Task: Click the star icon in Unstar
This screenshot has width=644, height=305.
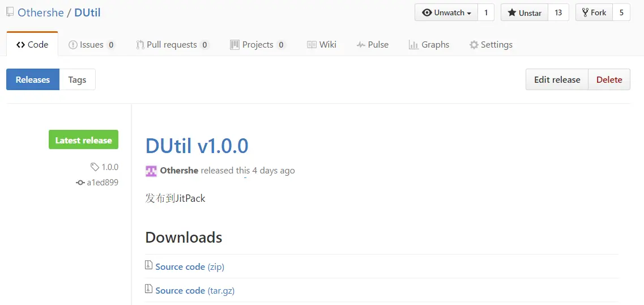Action: tap(512, 12)
